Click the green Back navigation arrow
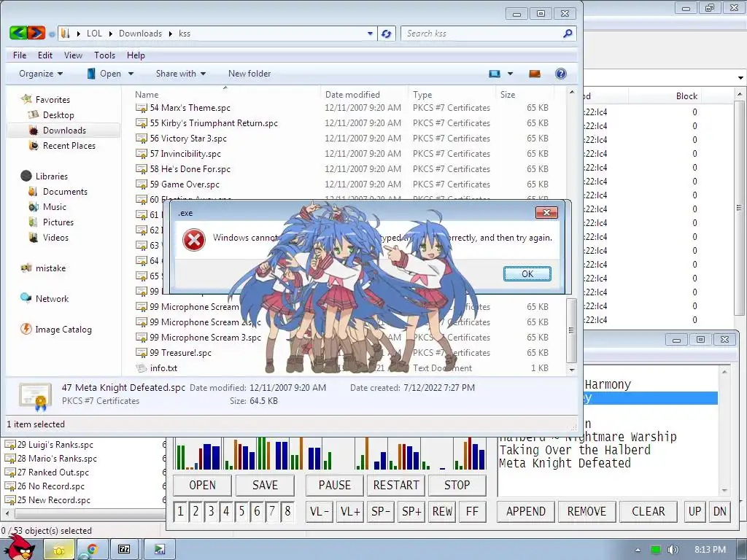 18,33
